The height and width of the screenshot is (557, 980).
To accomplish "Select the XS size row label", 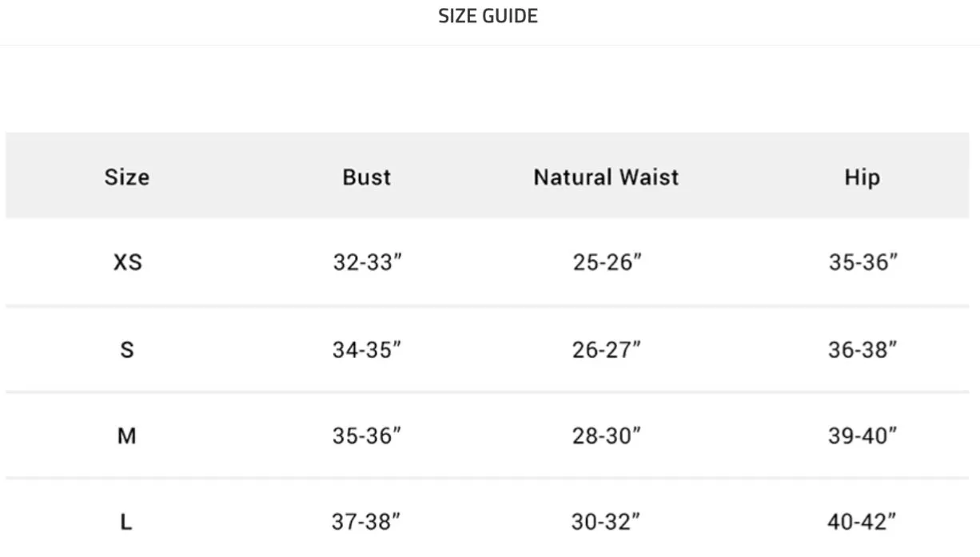I will coord(127,262).
